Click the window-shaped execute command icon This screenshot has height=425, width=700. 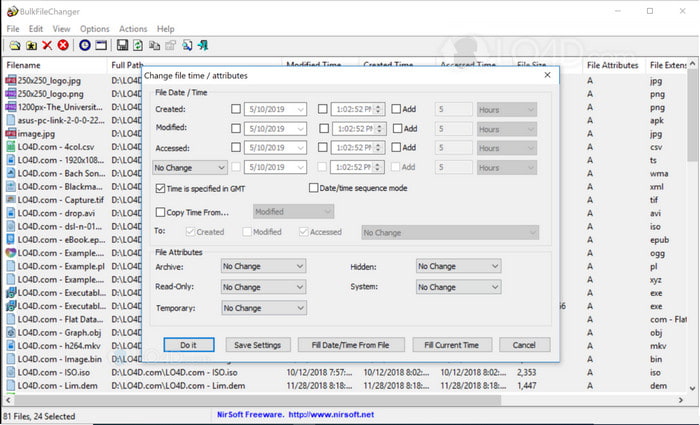(x=101, y=45)
